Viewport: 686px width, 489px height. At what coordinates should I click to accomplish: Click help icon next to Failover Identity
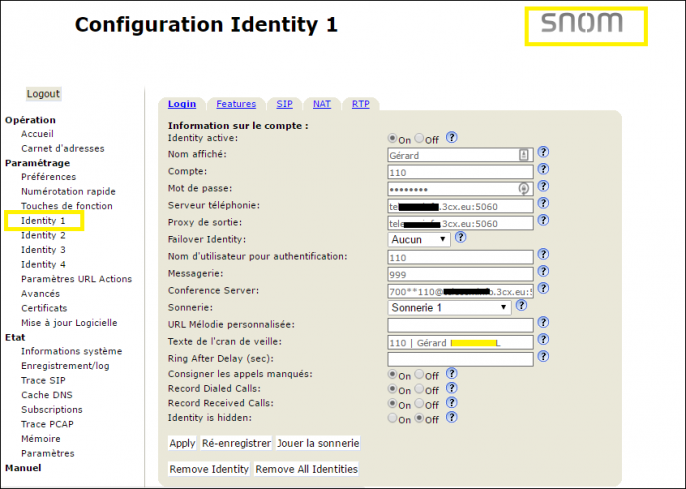pos(461,238)
